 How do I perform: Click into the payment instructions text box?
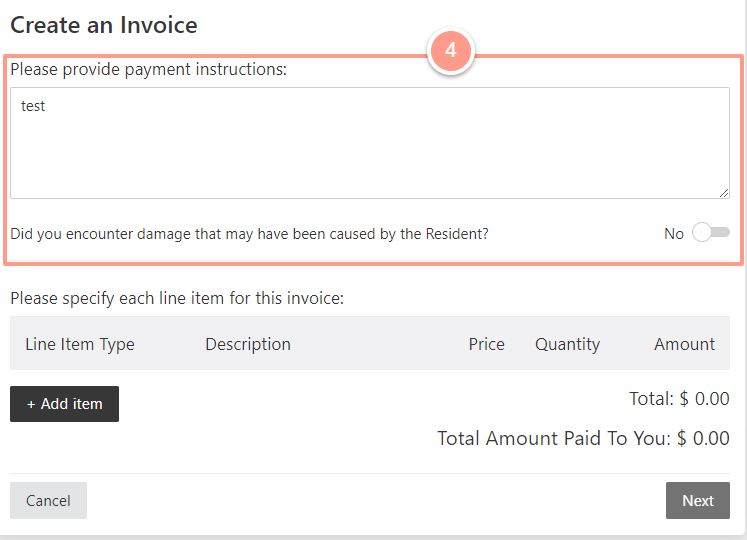point(370,143)
